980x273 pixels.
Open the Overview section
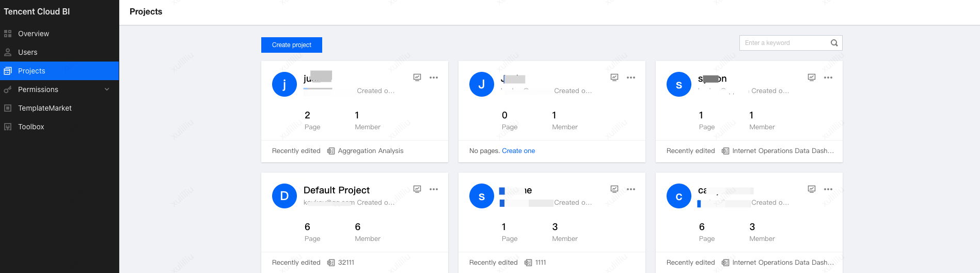coord(34,34)
